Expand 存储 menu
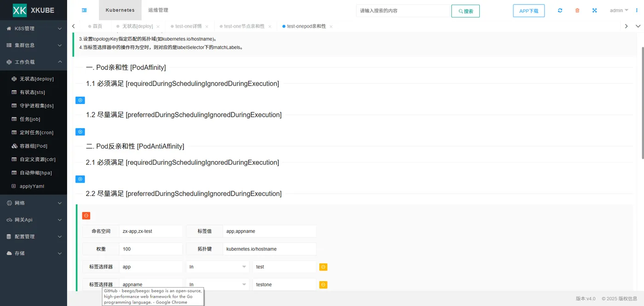The height and width of the screenshot is (306, 644). click(x=34, y=253)
